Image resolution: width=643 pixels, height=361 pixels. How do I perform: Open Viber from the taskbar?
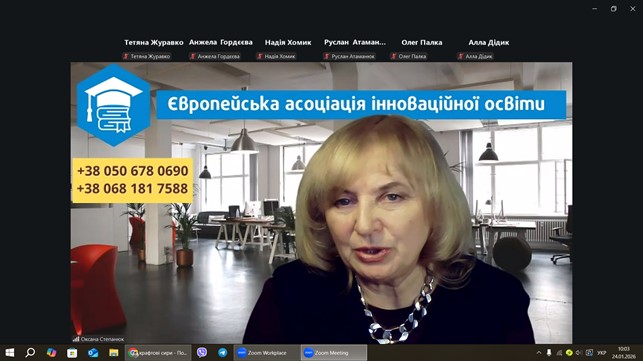click(201, 353)
